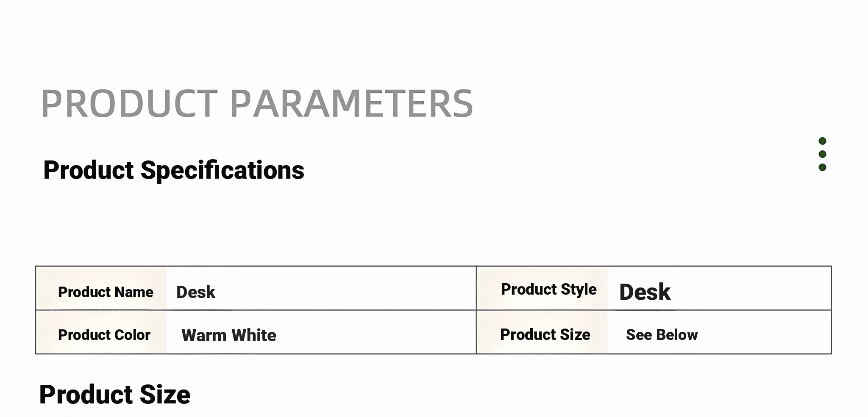This screenshot has width=868, height=417.
Task: Click the word Size in the bottom heading
Action: click(x=165, y=395)
